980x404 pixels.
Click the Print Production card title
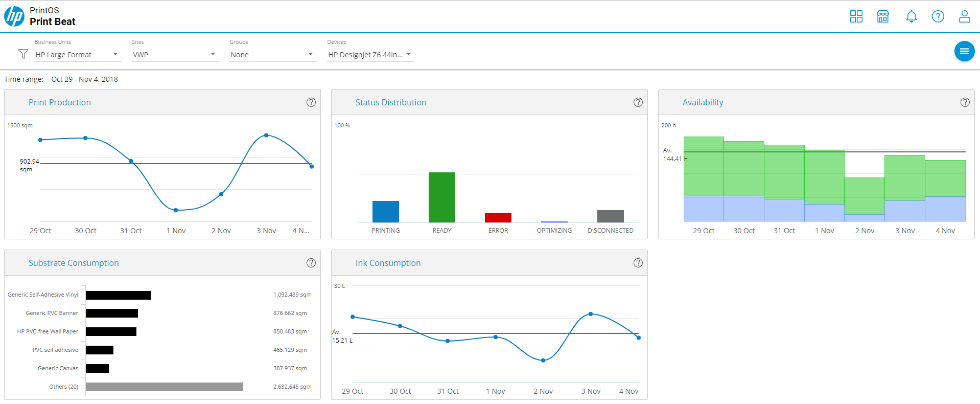click(x=60, y=102)
